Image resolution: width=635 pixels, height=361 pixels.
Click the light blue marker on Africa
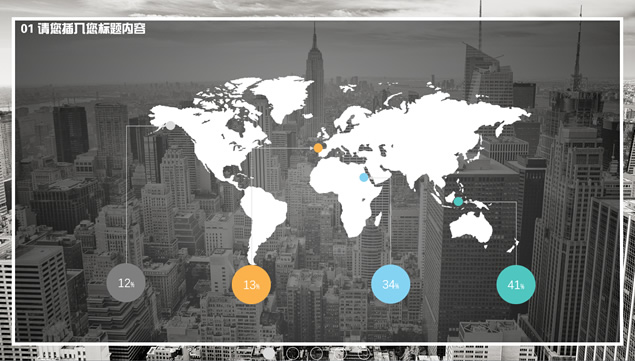coord(364,177)
